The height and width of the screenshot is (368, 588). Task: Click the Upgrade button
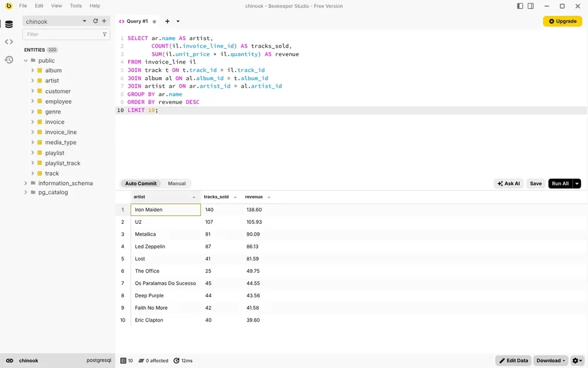click(563, 21)
